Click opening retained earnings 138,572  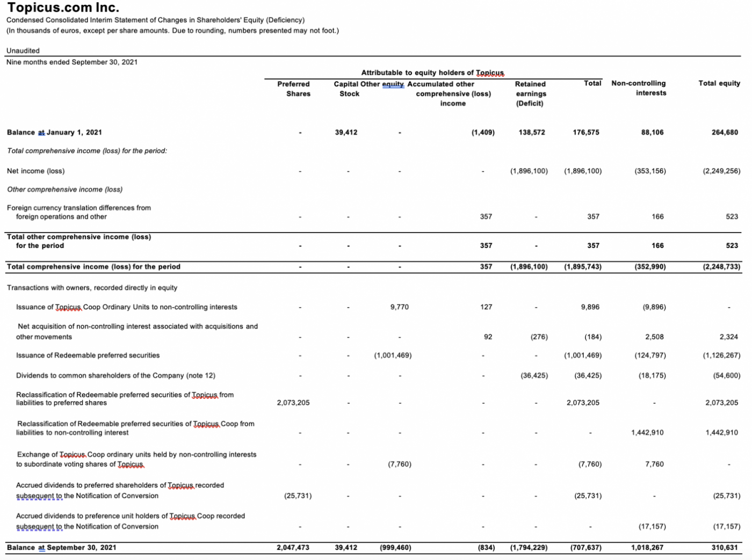click(x=532, y=132)
